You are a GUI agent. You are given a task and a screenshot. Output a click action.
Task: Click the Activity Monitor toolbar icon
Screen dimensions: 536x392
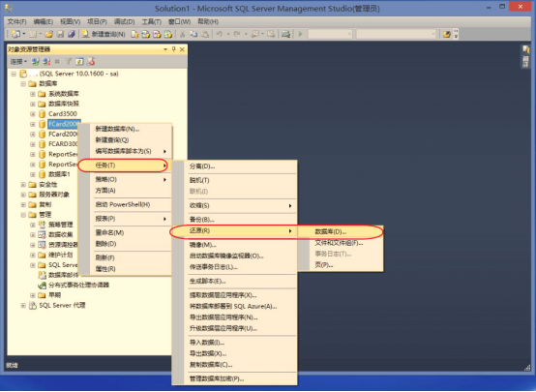point(285,34)
